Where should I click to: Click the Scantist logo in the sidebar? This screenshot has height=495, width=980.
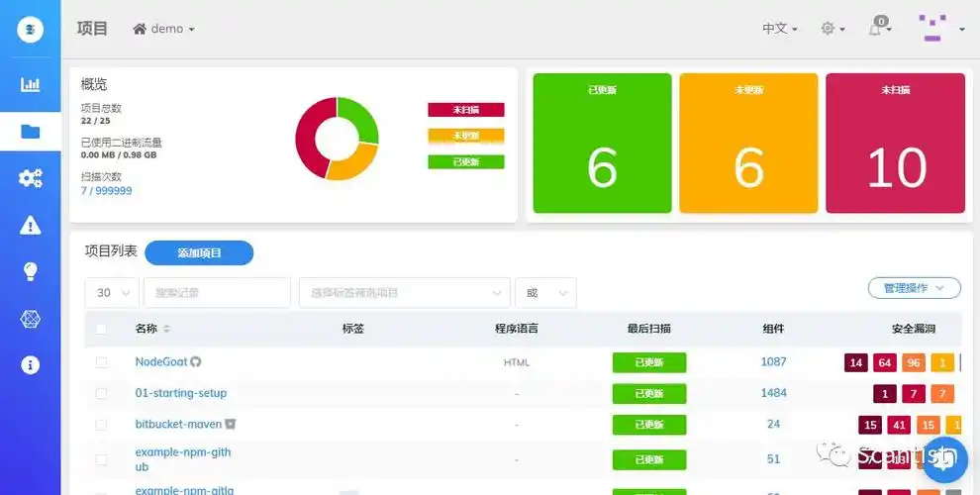click(30, 29)
